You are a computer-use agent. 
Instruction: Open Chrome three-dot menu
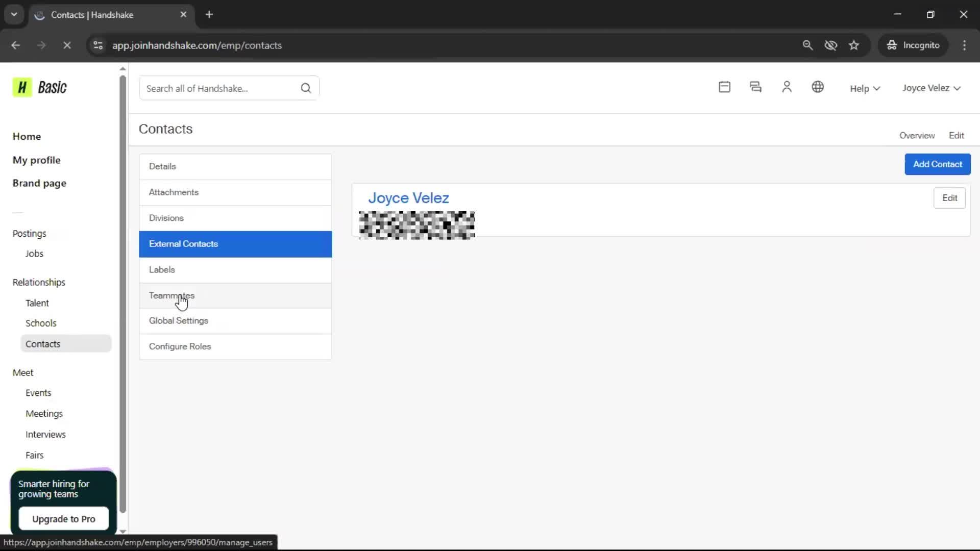tap(964, 45)
